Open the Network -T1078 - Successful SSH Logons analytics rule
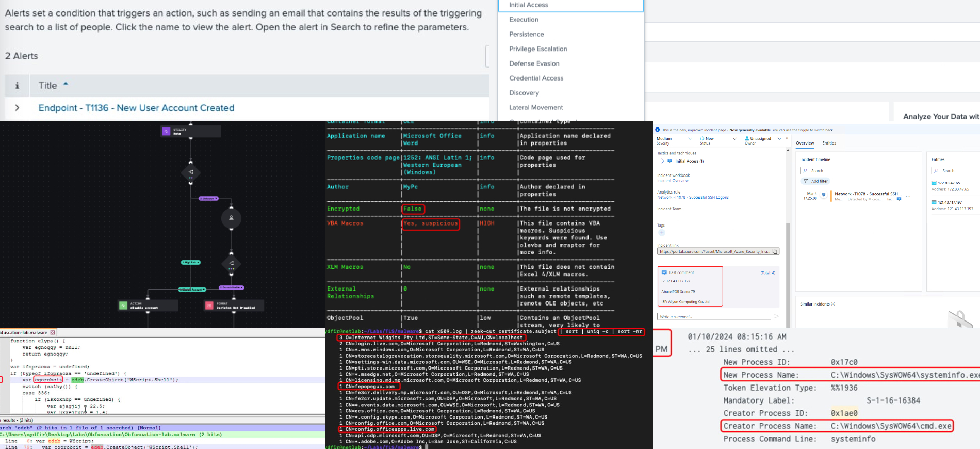The height and width of the screenshot is (449, 980). (x=693, y=197)
